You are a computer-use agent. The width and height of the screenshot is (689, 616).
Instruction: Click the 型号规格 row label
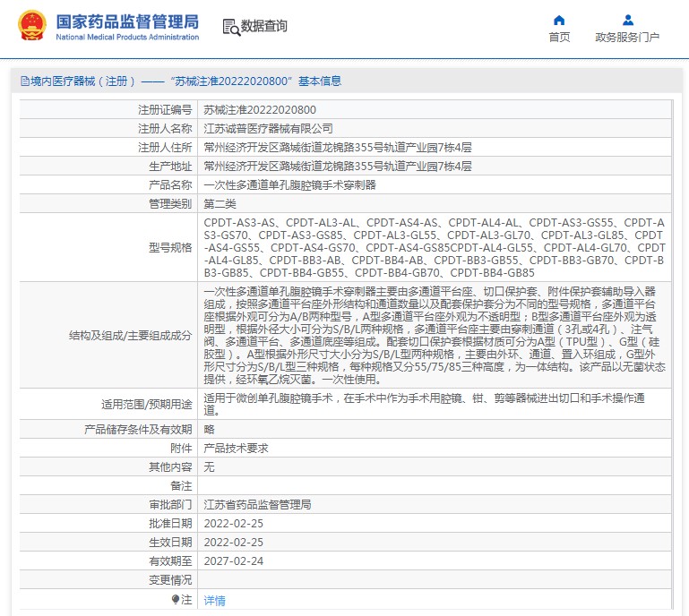(169, 247)
